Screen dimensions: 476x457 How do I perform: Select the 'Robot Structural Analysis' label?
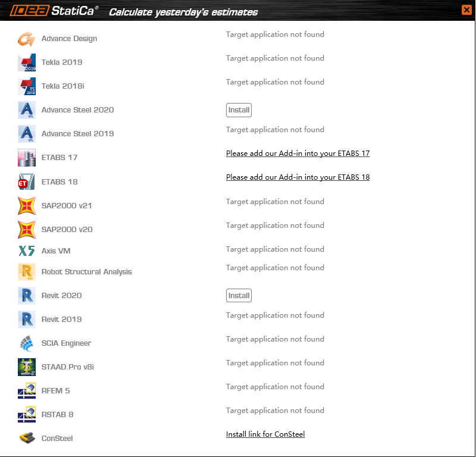pyautogui.click(x=87, y=272)
